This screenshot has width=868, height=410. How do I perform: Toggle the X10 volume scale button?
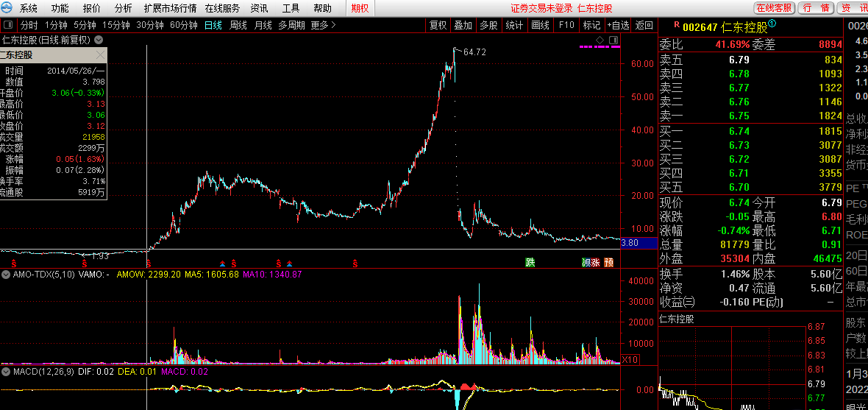coord(630,359)
